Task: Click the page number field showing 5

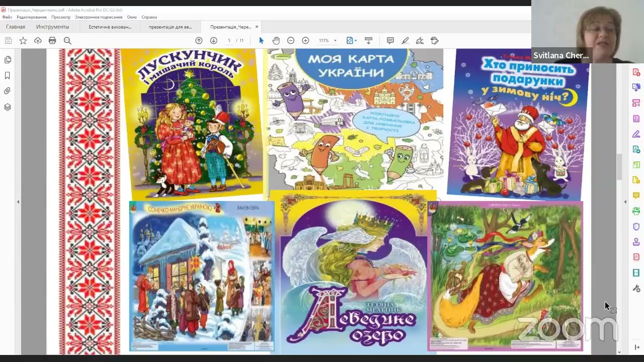Action: (229, 41)
